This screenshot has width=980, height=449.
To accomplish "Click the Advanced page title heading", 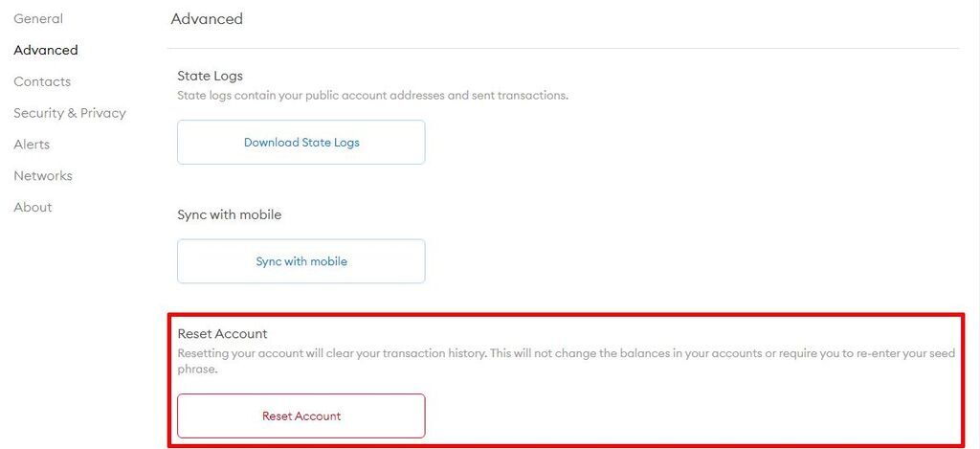I will click(x=207, y=19).
